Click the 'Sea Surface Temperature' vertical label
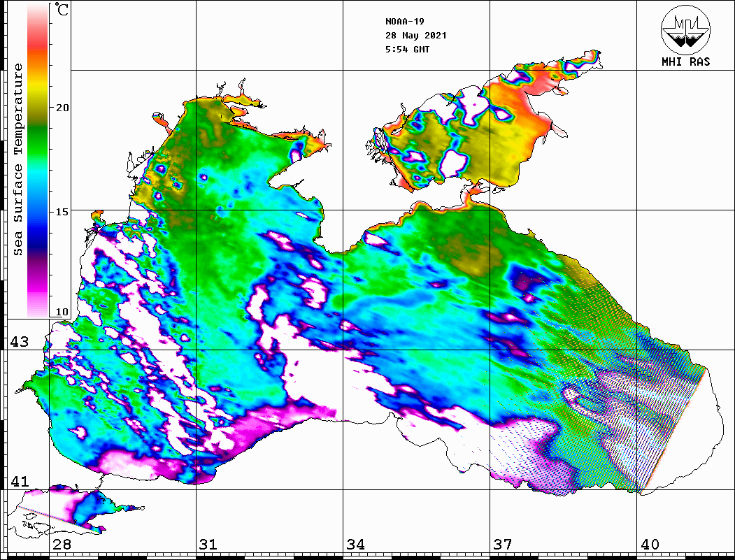Image resolution: width=735 pixels, height=560 pixels. (x=17, y=159)
